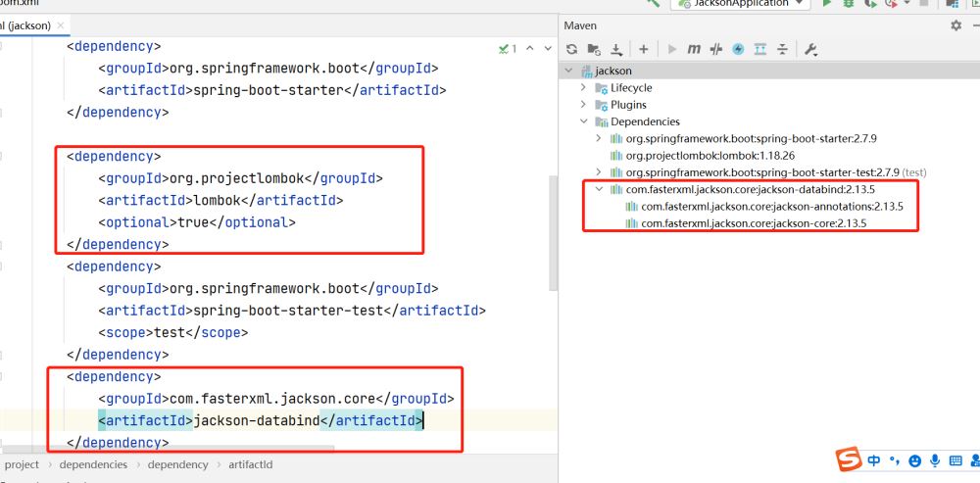The width and height of the screenshot is (980, 483).
Task: Open JacksonApplication run configuration dropdown
Action: tap(740, 3)
